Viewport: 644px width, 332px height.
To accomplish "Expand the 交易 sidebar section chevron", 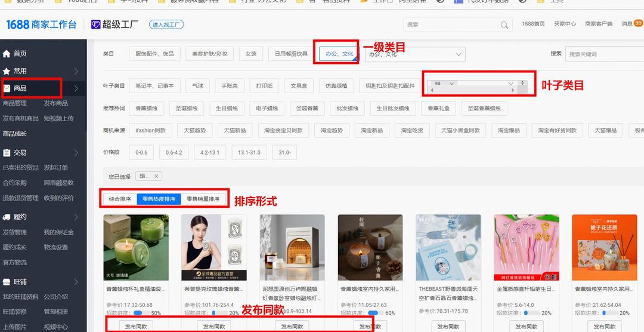I will (76, 153).
